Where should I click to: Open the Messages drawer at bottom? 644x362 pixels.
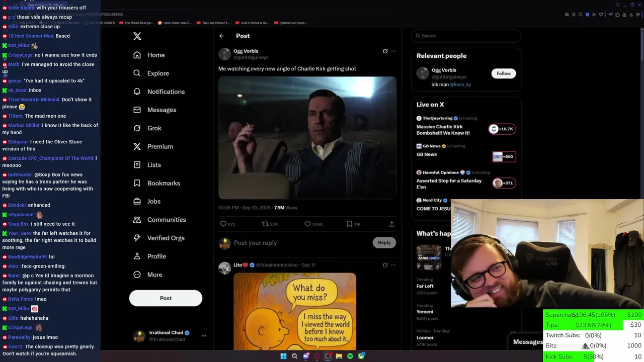click(527, 342)
